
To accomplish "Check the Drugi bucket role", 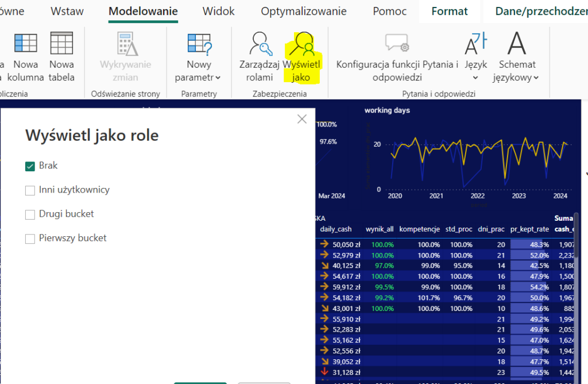I will coord(30,214).
